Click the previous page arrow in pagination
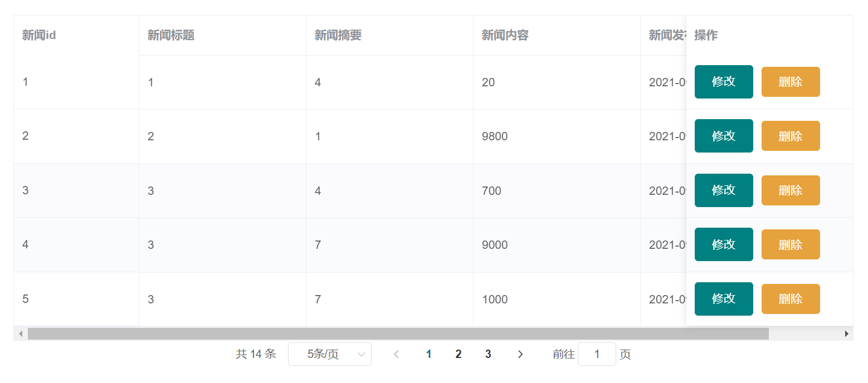This screenshot has height=383, width=868. [x=396, y=355]
